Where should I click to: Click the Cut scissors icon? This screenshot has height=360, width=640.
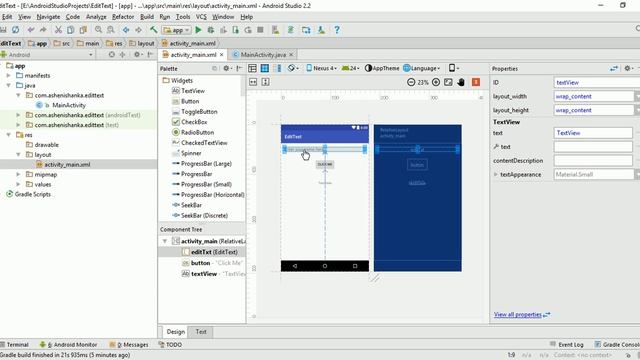tap(58, 30)
